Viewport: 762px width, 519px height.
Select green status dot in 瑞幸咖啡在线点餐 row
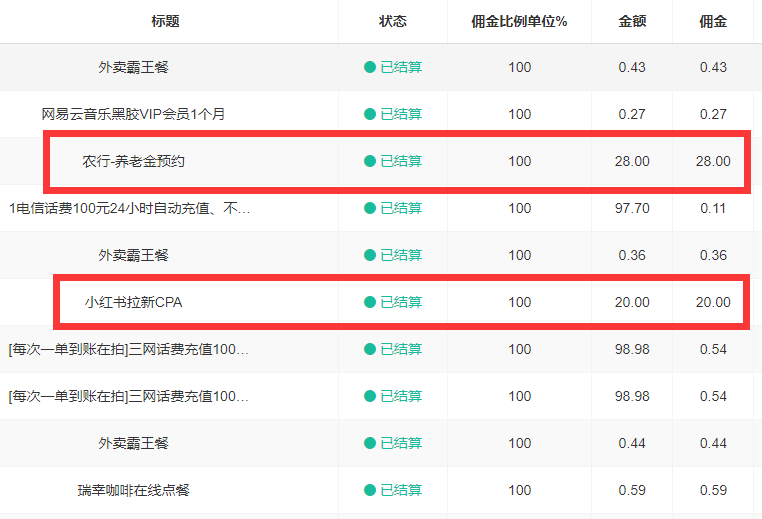pyautogui.click(x=370, y=490)
